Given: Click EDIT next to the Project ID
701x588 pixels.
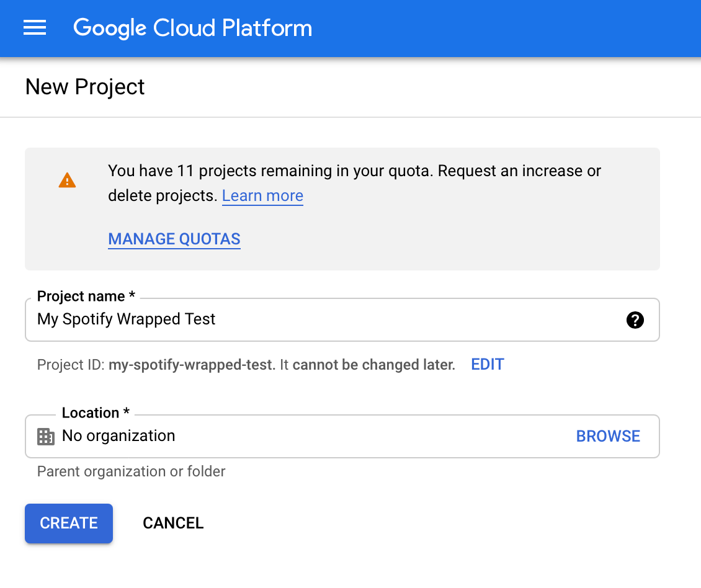Looking at the screenshot, I should click(488, 365).
